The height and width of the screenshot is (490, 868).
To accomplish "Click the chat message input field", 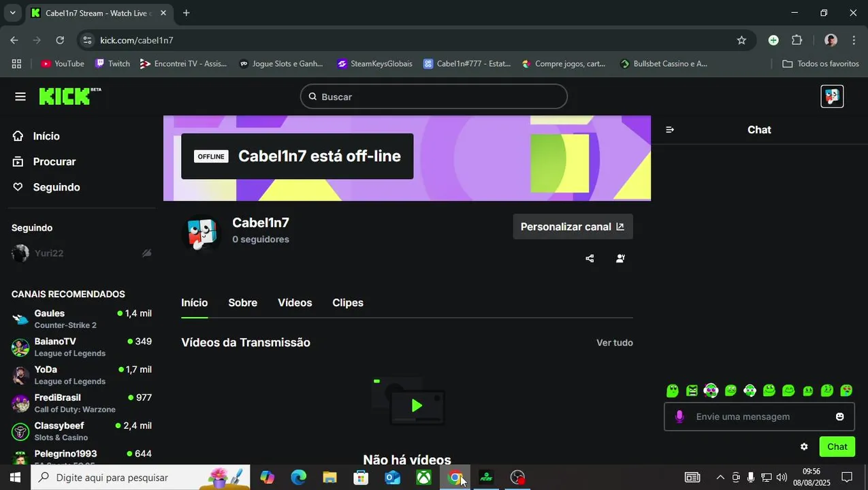I will point(759,416).
